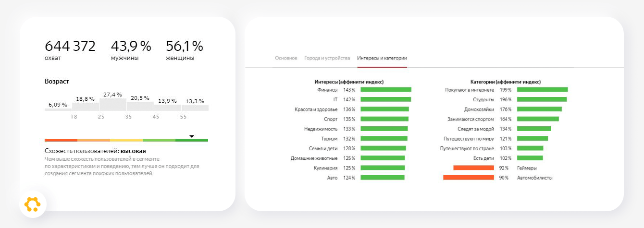Screen dimensions: 644x228
Task: Click the 13,3 % age bar
Action: click(195, 108)
